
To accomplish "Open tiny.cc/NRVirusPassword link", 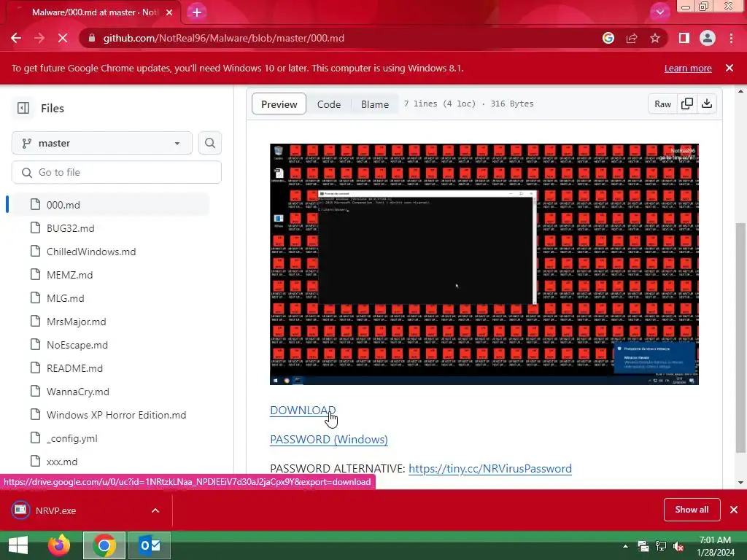I will point(490,469).
